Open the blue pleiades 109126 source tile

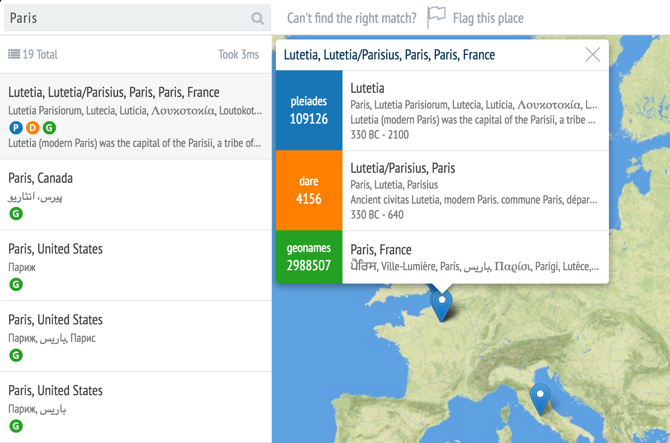click(x=309, y=110)
